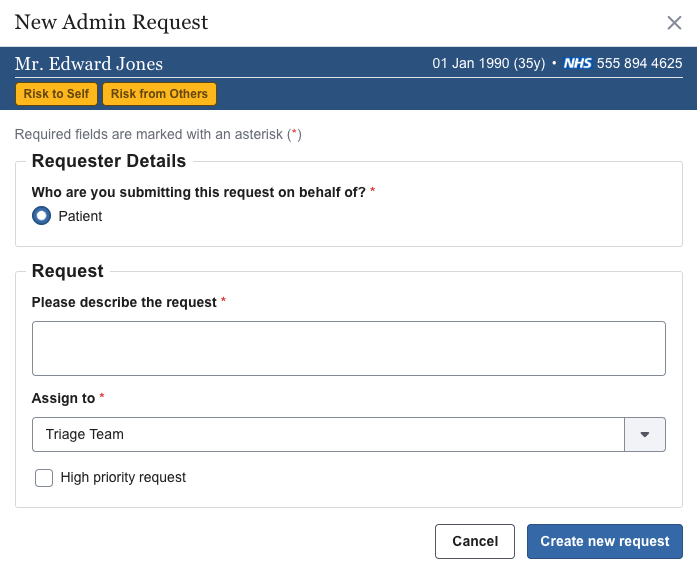This screenshot has width=697, height=572.
Task: Select the Patient radio button
Action: tap(42, 215)
